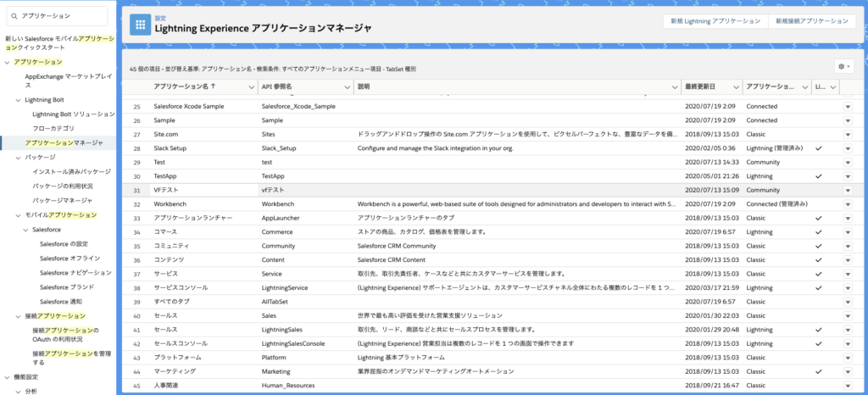Click the search magnifier icon in the quick find box
Image resolution: width=868 pixels, height=395 pixels.
click(14, 17)
